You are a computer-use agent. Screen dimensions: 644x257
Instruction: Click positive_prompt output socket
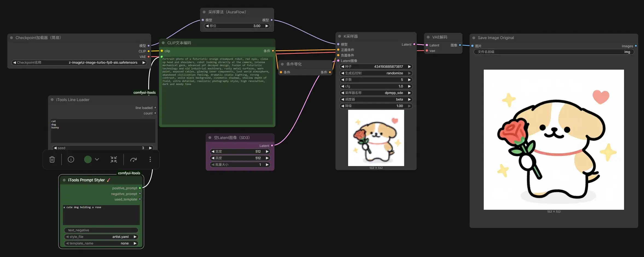[140, 188]
